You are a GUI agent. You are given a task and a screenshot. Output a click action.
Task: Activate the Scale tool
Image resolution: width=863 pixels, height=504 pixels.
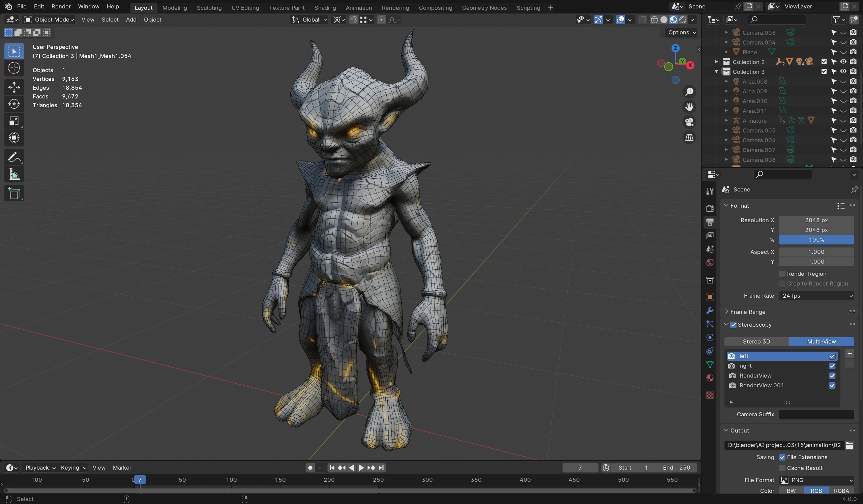coord(14,121)
